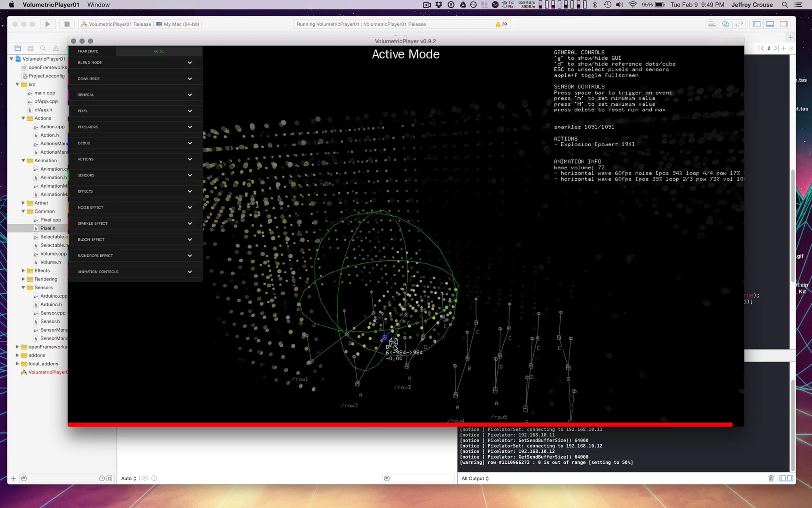This screenshot has width=812, height=508.
Task: Click the Xcode Run (play) button
Action: (x=48, y=24)
